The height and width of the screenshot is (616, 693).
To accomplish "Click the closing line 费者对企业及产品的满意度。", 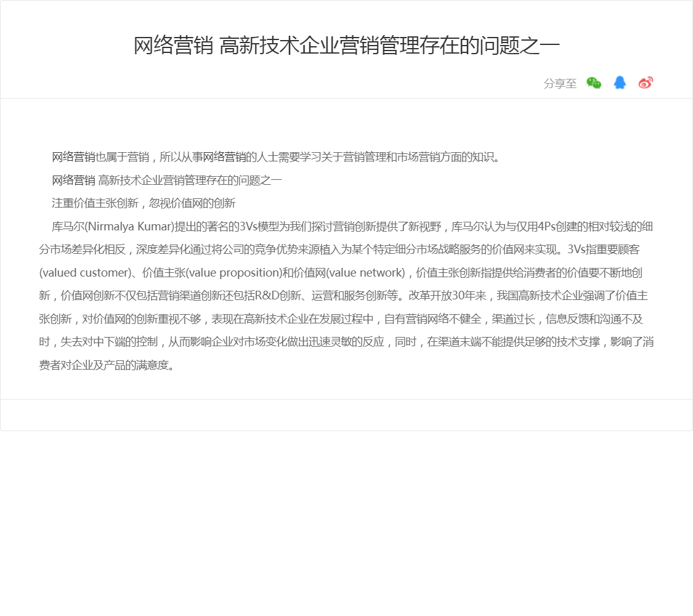I will click(x=107, y=365).
